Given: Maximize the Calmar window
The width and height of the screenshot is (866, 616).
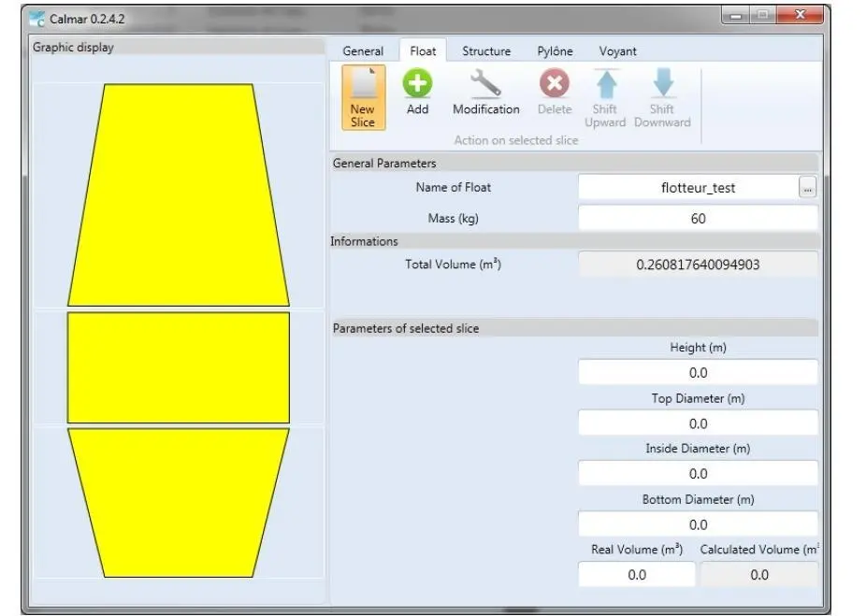Looking at the screenshot, I should pos(763,16).
